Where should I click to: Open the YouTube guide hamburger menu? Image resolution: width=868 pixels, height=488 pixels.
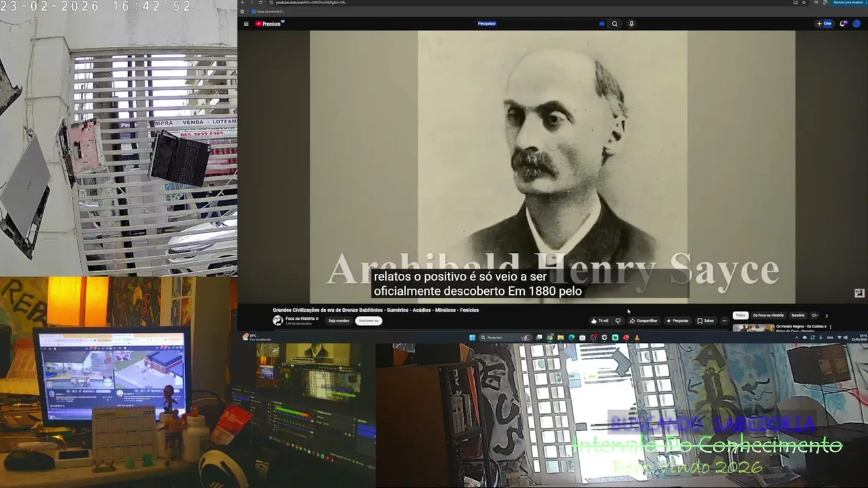(x=246, y=24)
